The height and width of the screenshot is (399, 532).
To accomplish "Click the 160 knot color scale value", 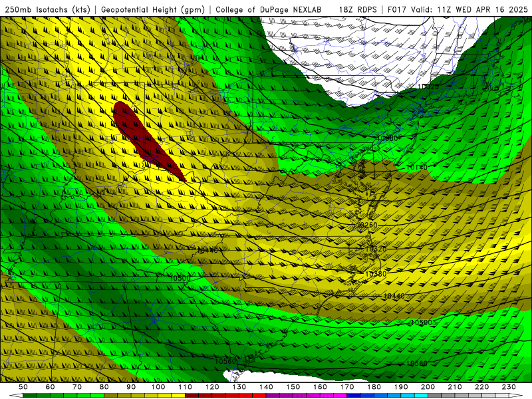I will pyautogui.click(x=320, y=387).
